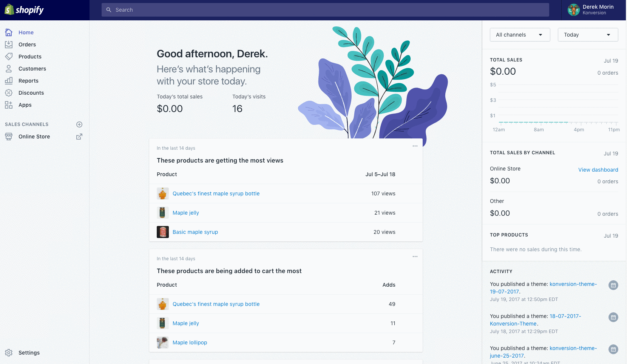Open Discounts page
The height and width of the screenshot is (364, 627).
[31, 93]
